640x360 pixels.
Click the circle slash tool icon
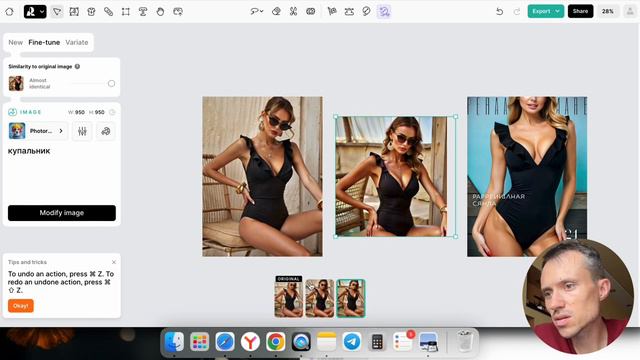tap(367, 11)
